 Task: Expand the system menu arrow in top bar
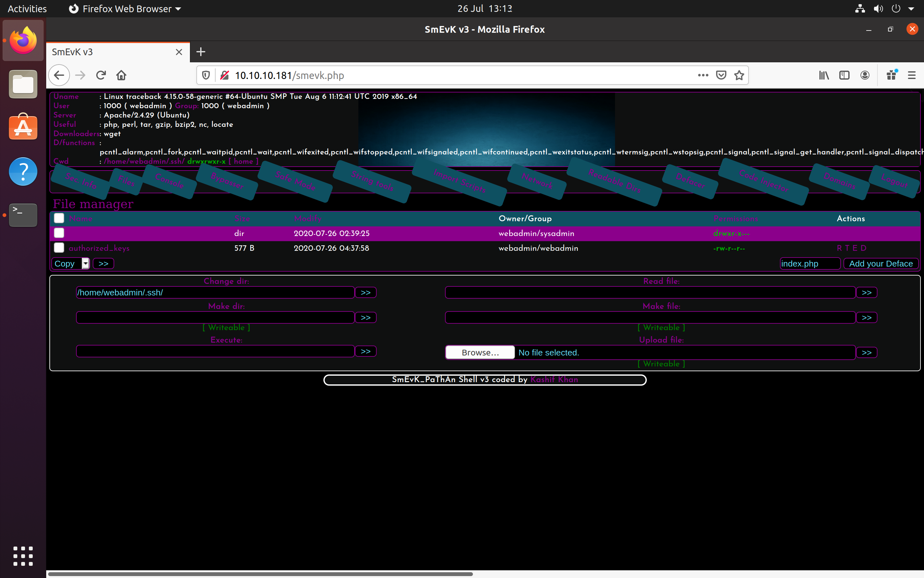(x=911, y=8)
